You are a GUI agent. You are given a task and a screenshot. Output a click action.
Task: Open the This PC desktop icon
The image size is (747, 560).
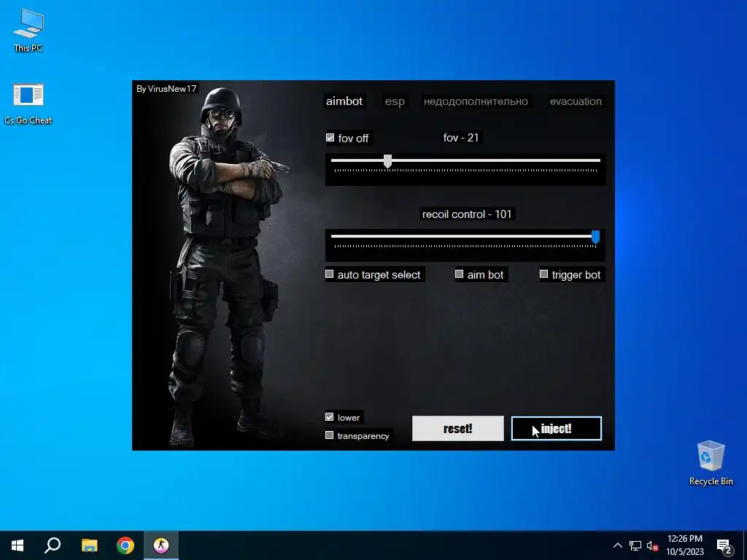click(x=28, y=30)
